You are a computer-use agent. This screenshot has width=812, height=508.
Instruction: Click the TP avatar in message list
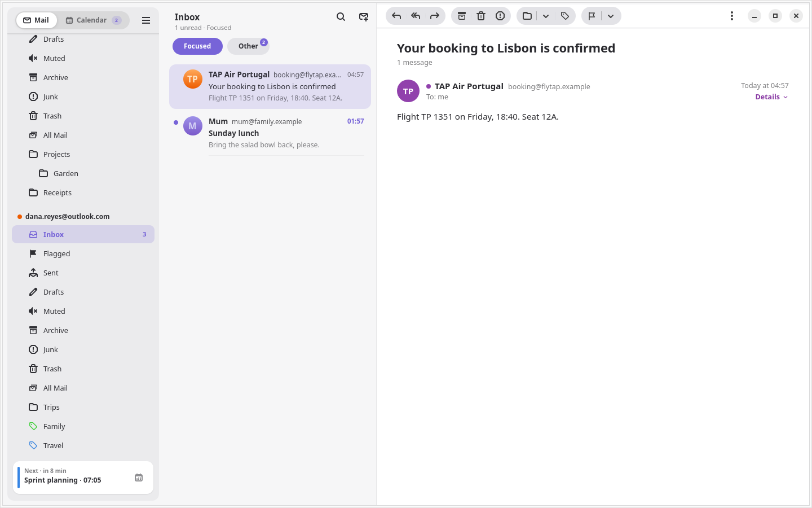[193, 79]
